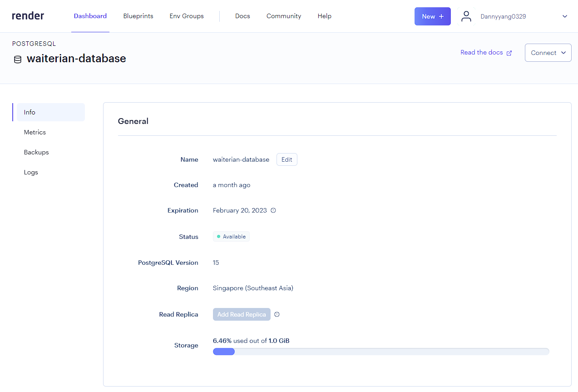The height and width of the screenshot is (392, 578).
Task: Click the POSTGRESQL label above the title
Action: click(x=34, y=44)
